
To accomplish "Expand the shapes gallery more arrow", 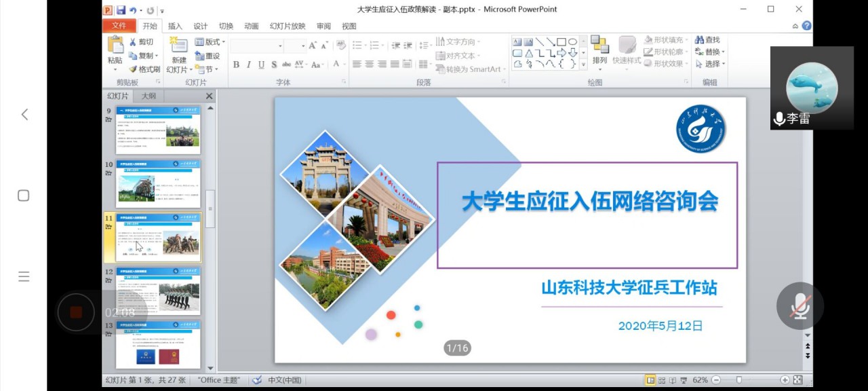I will click(x=583, y=64).
